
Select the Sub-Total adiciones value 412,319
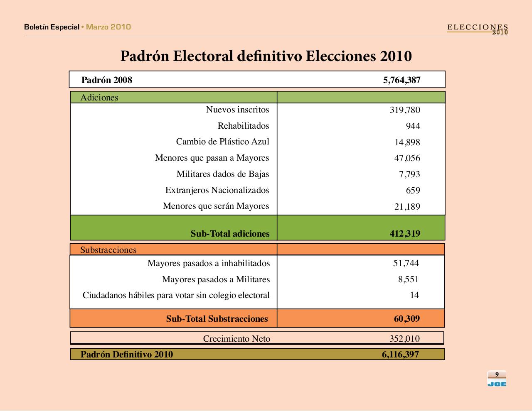click(405, 234)
